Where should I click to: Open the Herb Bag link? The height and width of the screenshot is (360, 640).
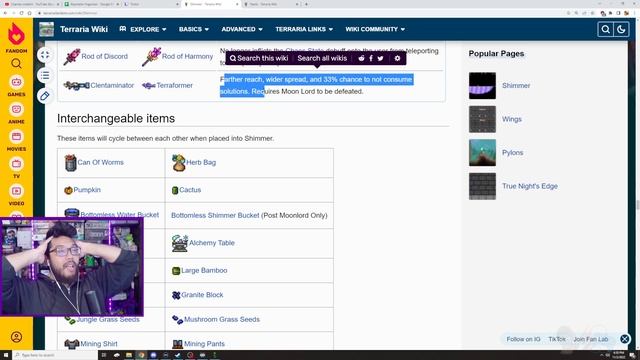[x=201, y=162]
